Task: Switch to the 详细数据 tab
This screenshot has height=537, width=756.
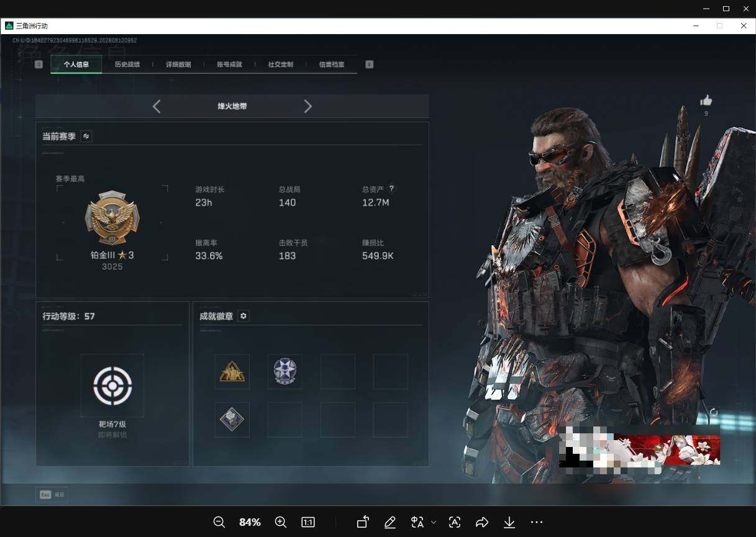Action: 178,65
